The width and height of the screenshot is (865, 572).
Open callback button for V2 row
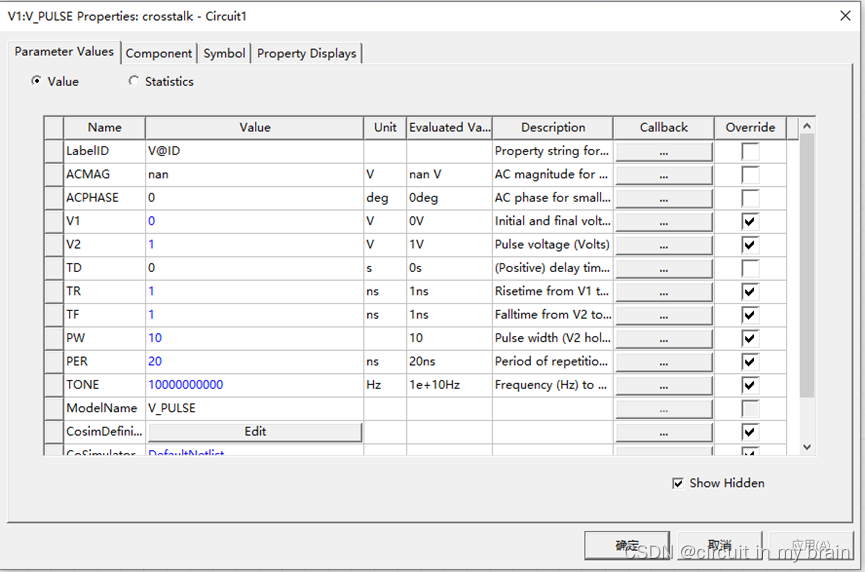pos(663,244)
